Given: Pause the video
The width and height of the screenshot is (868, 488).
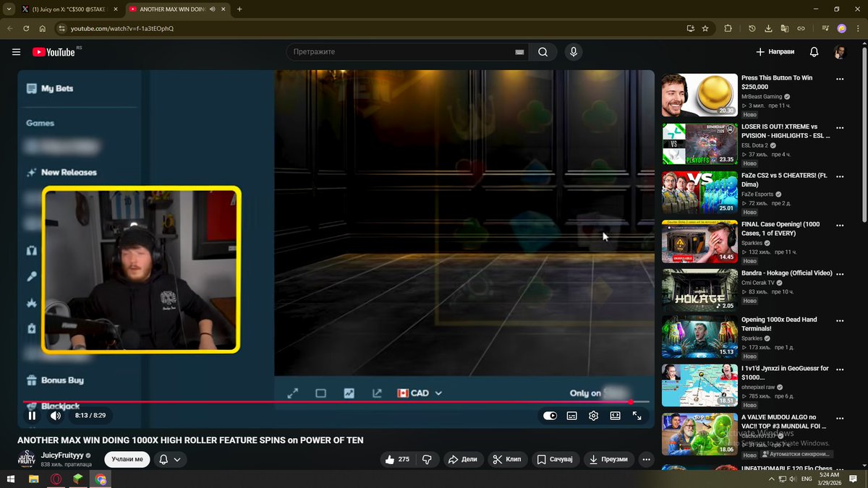Looking at the screenshot, I should [x=32, y=416].
